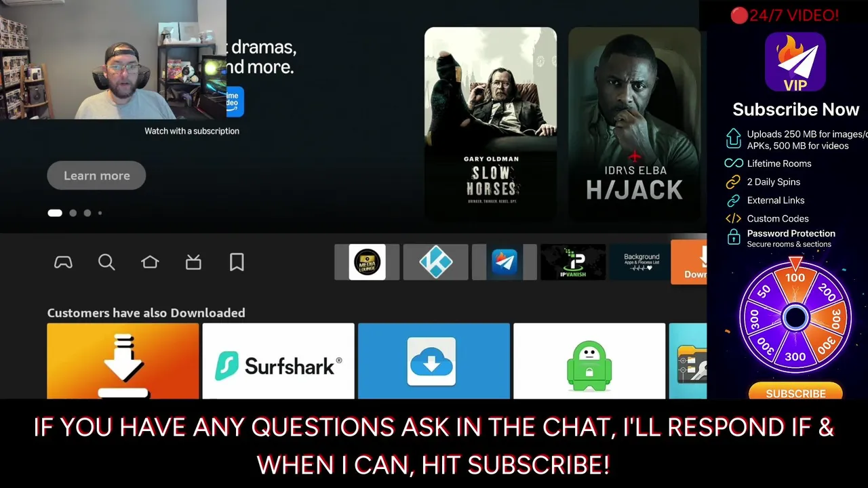
Task: Select the orange download arrow app card
Action: (x=123, y=361)
